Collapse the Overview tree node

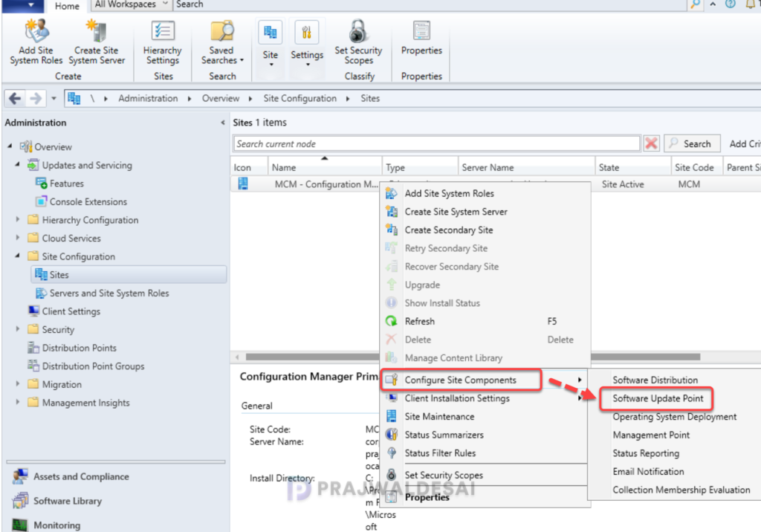click(10, 146)
